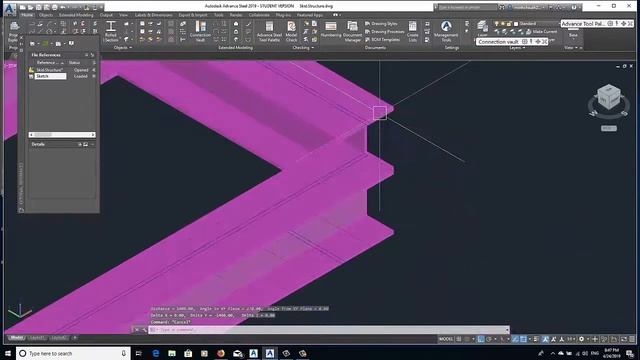Expand the Checking panel dropdown
Image resolution: width=640 pixels, height=360 pixels.
click(x=303, y=48)
